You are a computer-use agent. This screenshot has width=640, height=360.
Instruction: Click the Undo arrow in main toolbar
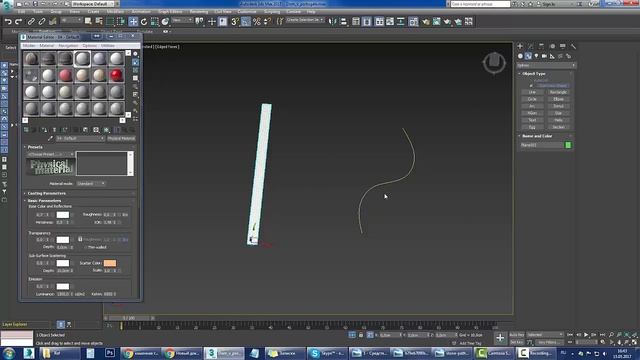pyautogui.click(x=8, y=22)
